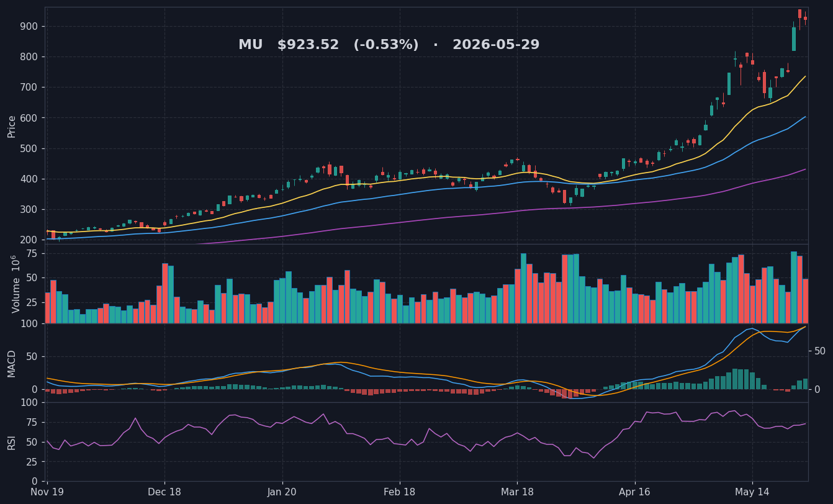Select the 200 tick on the Price axis

pos(29,240)
